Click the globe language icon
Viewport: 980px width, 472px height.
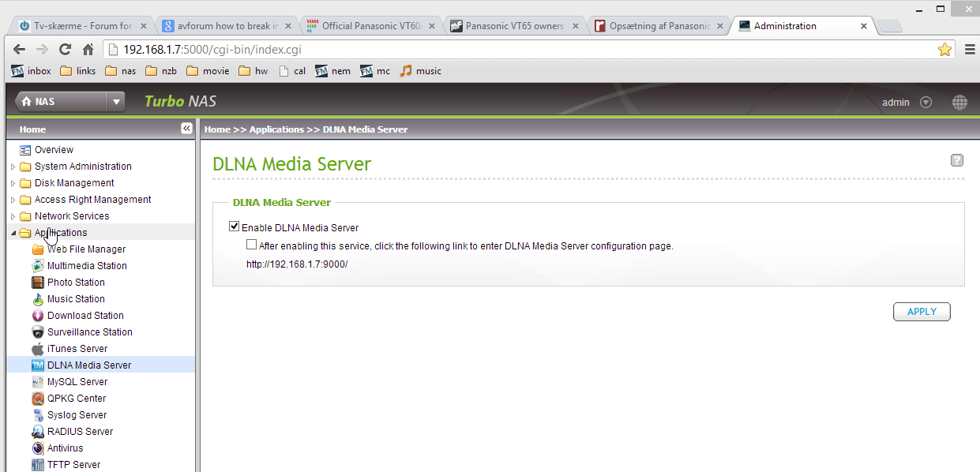(x=959, y=103)
